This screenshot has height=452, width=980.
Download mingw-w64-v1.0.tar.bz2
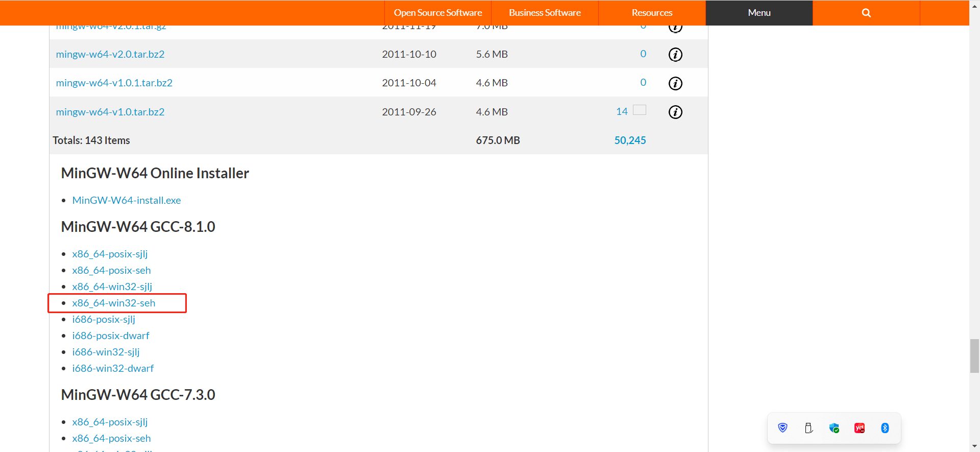(110, 112)
